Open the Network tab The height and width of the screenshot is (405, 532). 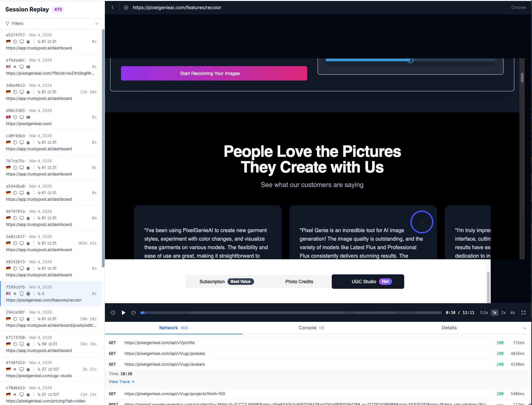coord(173,328)
